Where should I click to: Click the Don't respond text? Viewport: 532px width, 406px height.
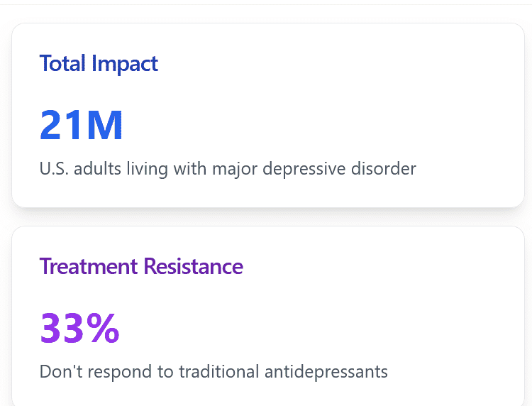(95, 371)
